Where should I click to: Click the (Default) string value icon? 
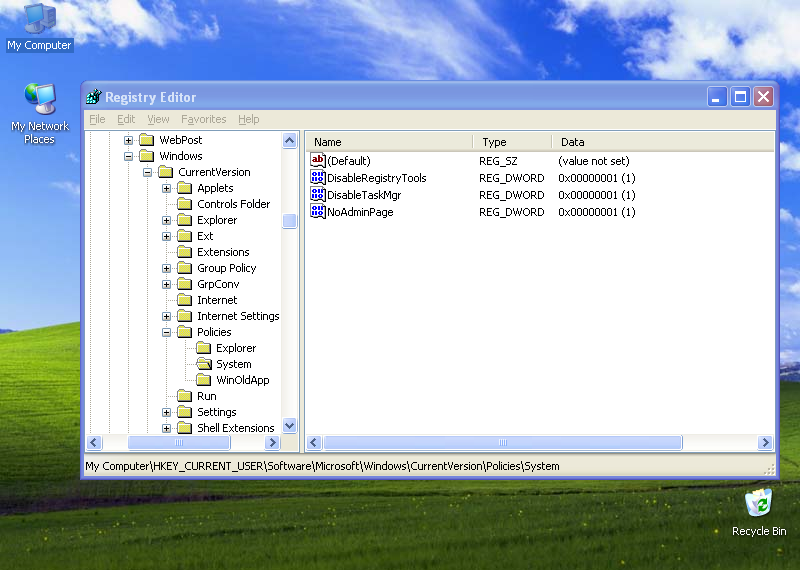pyautogui.click(x=317, y=160)
